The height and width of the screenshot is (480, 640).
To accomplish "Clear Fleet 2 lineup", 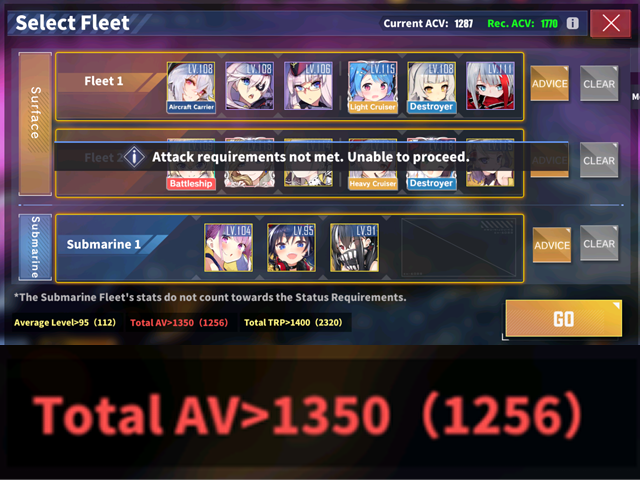I will pos(599,160).
